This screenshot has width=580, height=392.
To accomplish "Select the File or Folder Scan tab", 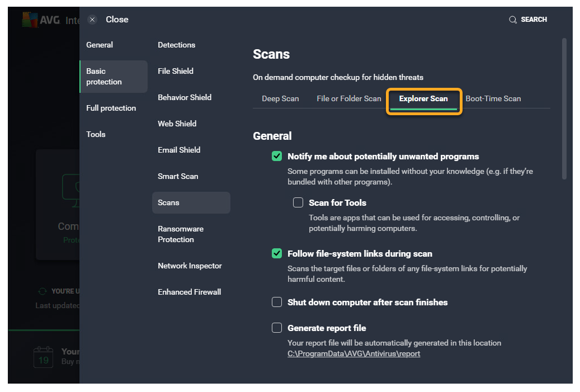I will [x=348, y=99].
